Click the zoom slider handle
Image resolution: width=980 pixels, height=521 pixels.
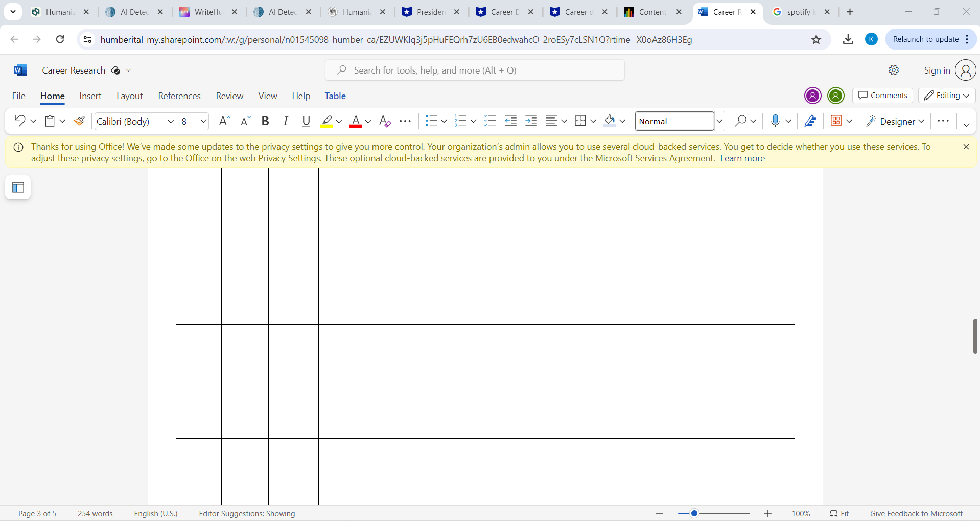694,513
